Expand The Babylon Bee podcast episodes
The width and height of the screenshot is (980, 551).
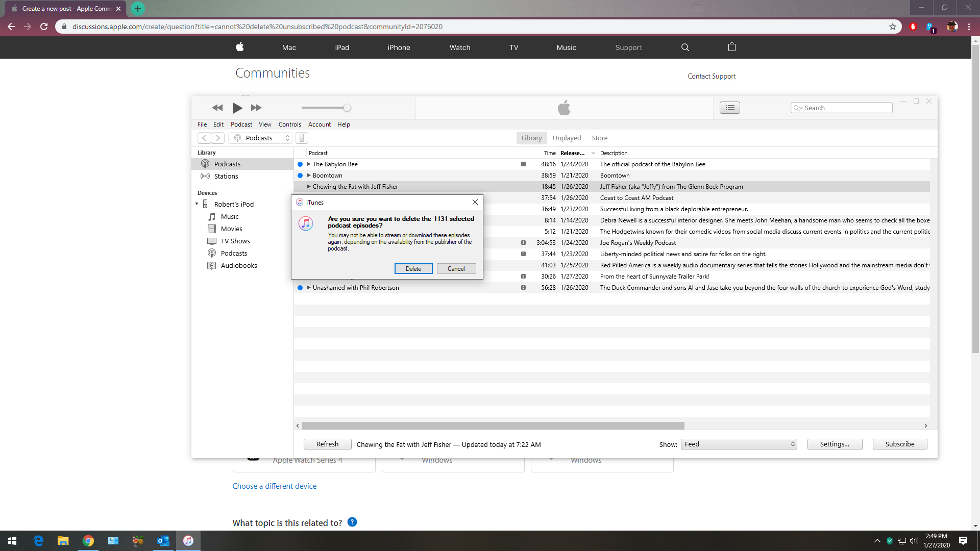(308, 164)
